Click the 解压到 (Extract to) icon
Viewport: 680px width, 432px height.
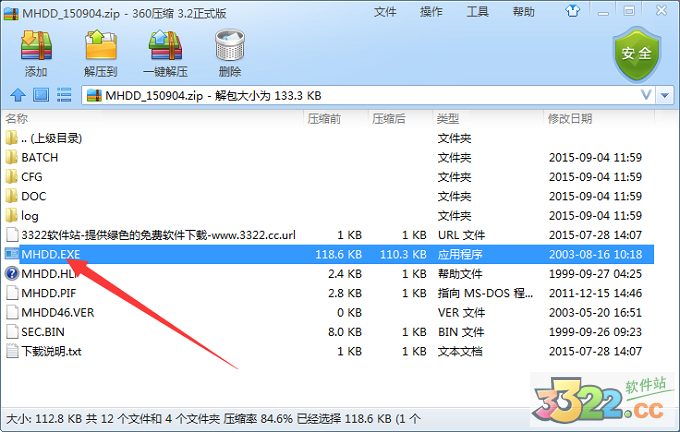point(100,52)
